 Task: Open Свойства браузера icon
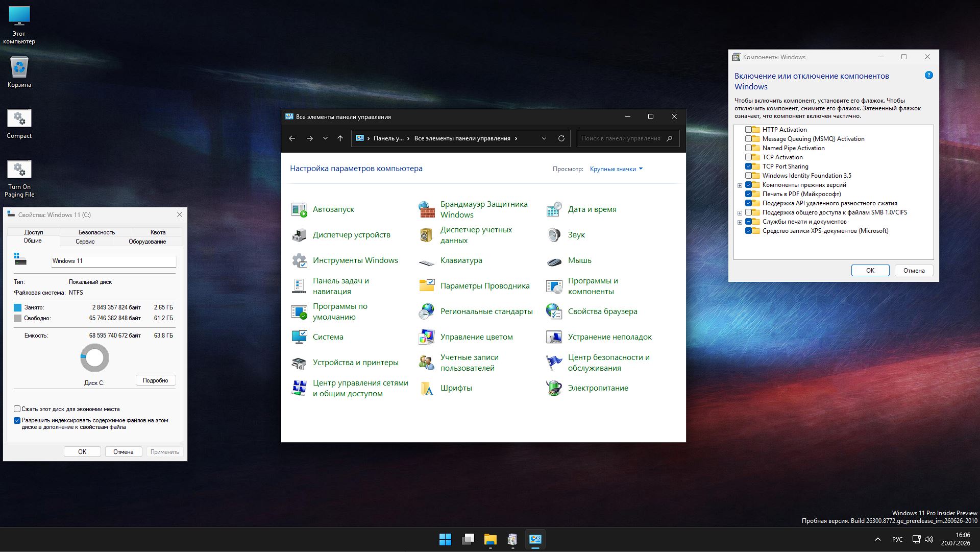554,311
